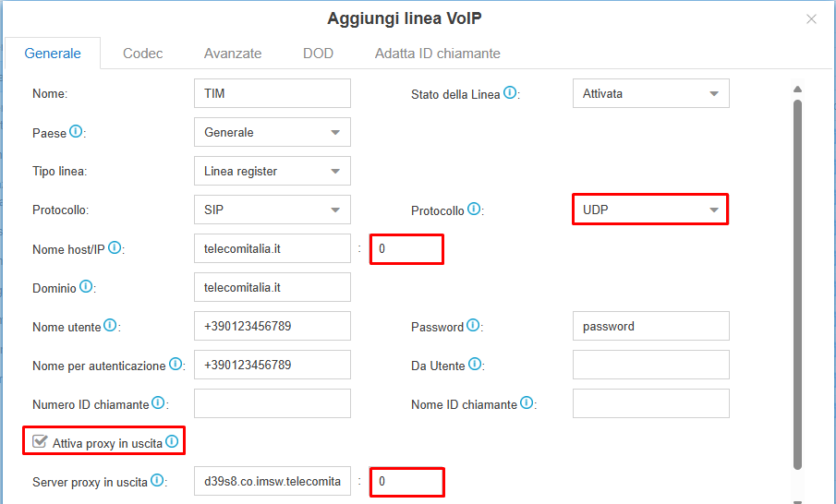Click info icon next to Paese
Viewport: 836px width, 504px height.
pyautogui.click(x=76, y=132)
